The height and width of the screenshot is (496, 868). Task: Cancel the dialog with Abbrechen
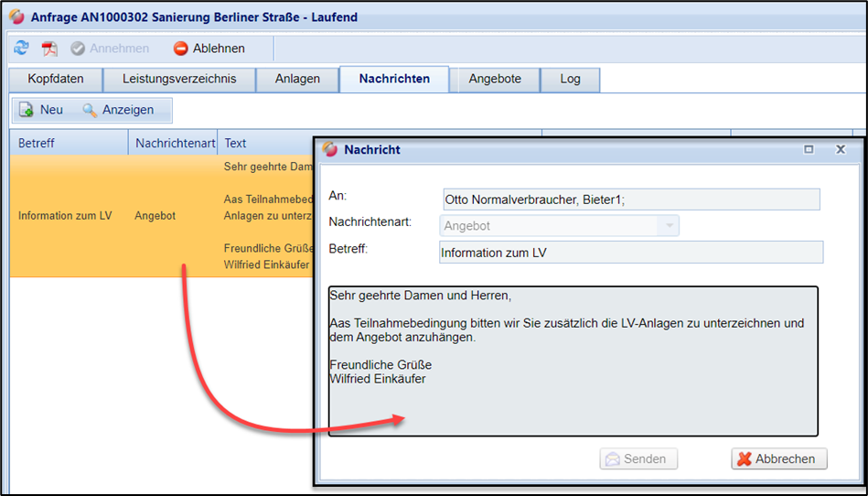coord(779,459)
